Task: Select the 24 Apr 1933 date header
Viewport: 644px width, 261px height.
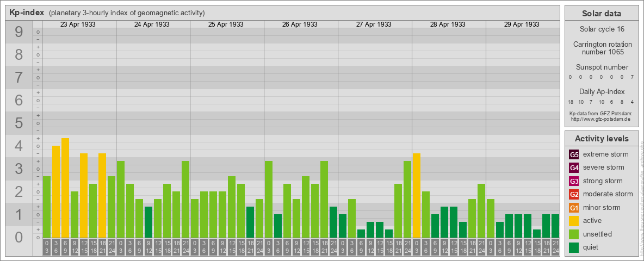Action: [152, 24]
